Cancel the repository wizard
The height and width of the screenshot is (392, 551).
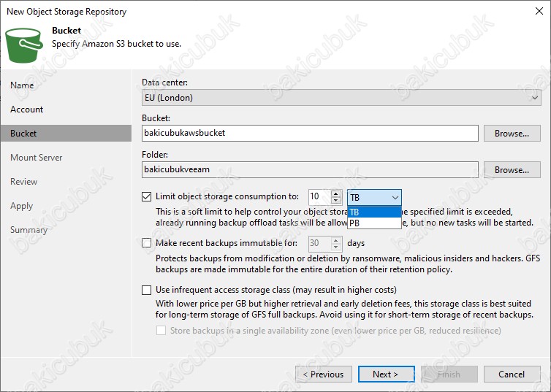coord(512,374)
